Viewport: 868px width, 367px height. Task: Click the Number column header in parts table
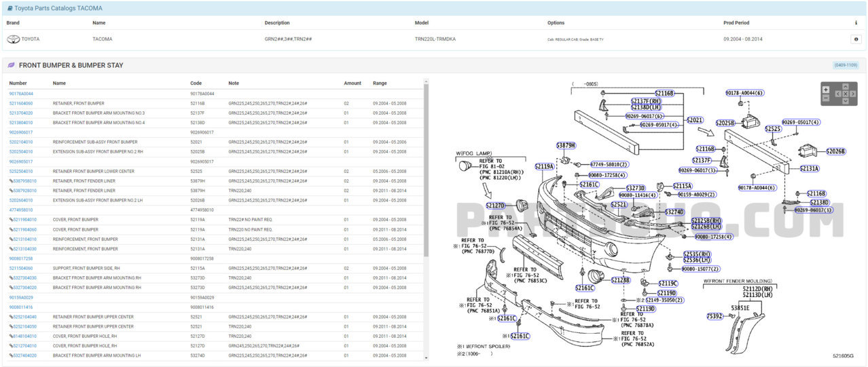click(18, 83)
